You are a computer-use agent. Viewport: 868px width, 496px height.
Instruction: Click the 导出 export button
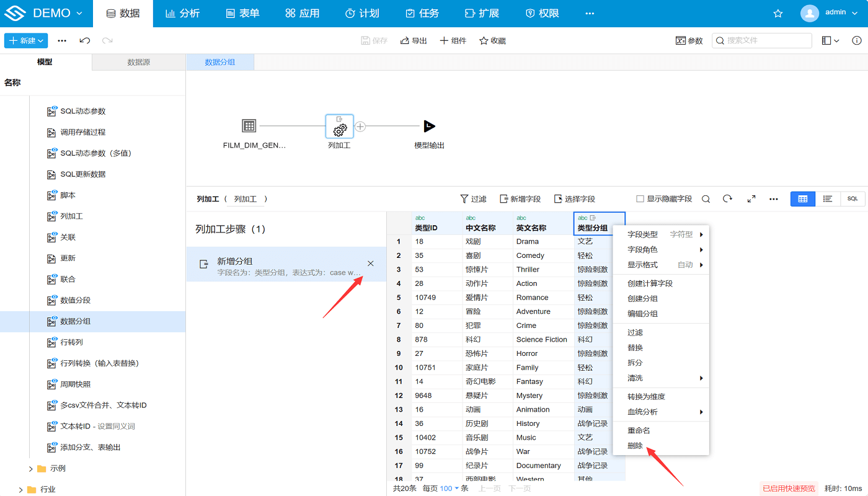414,41
